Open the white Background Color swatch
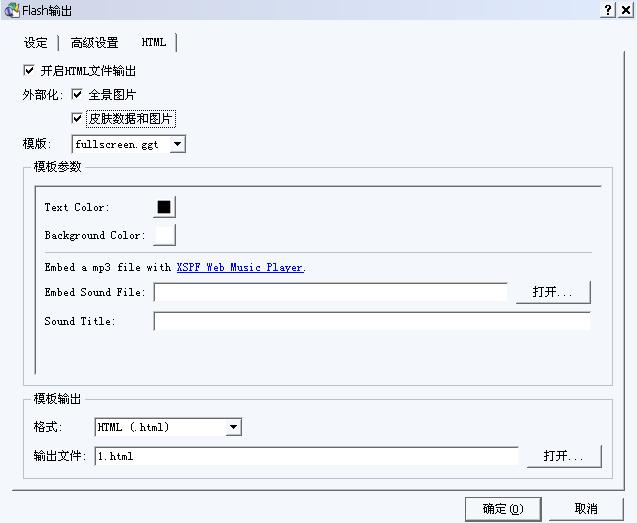 [x=164, y=235]
